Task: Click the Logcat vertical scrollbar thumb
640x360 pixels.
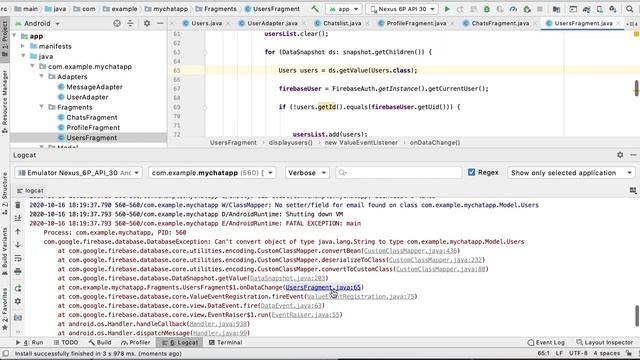Action: 637,316
